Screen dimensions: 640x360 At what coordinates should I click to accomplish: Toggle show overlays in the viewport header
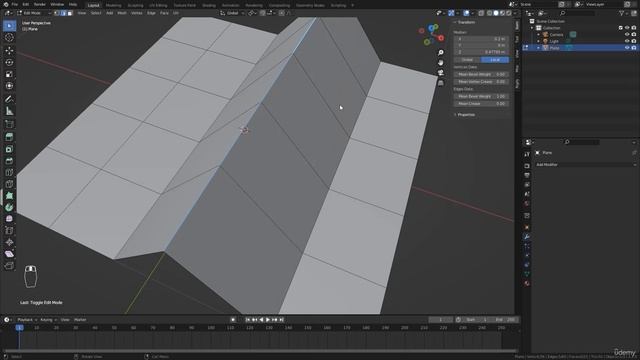pyautogui.click(x=466, y=13)
